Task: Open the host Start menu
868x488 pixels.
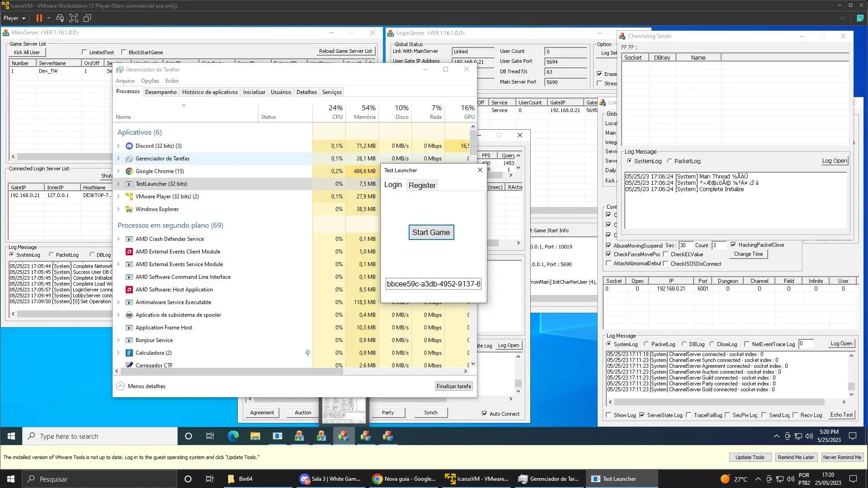Action: pyautogui.click(x=11, y=479)
